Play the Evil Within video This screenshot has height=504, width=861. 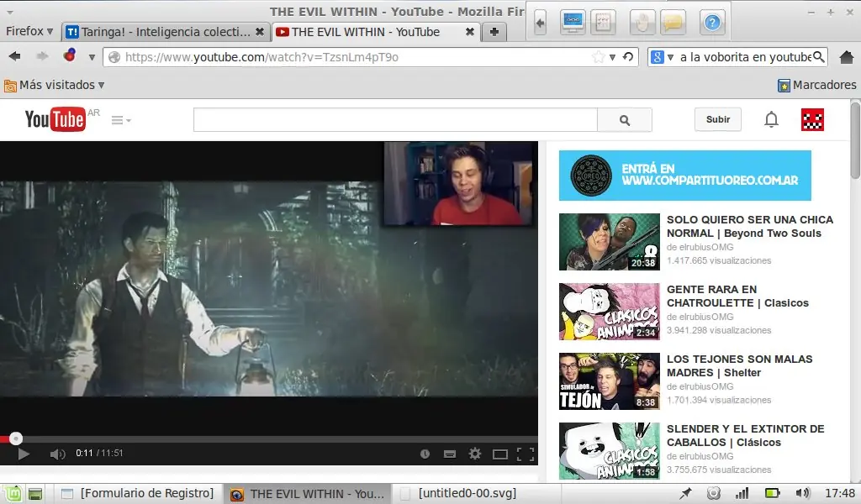point(23,454)
